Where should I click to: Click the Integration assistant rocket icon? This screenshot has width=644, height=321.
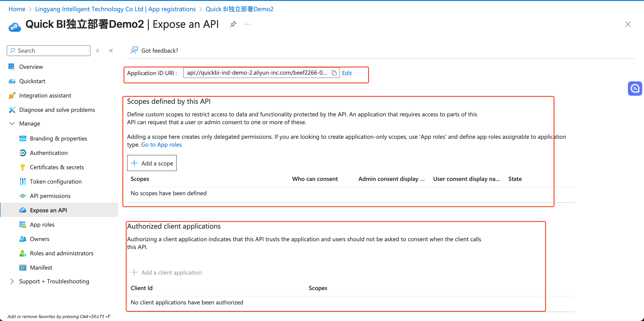click(12, 96)
